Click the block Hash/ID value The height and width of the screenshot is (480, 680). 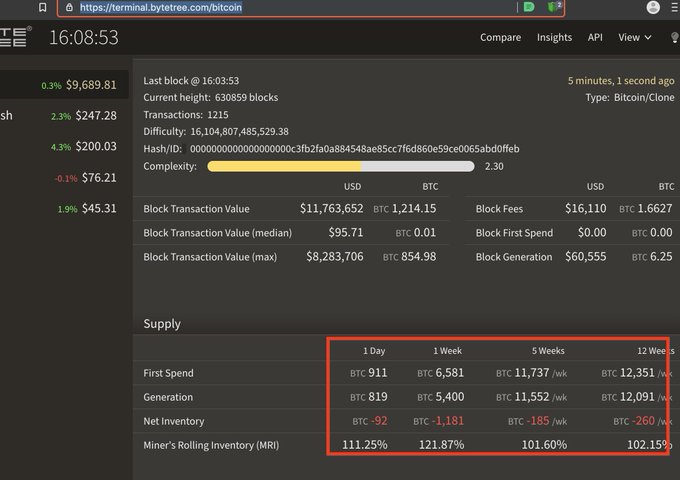pos(354,149)
